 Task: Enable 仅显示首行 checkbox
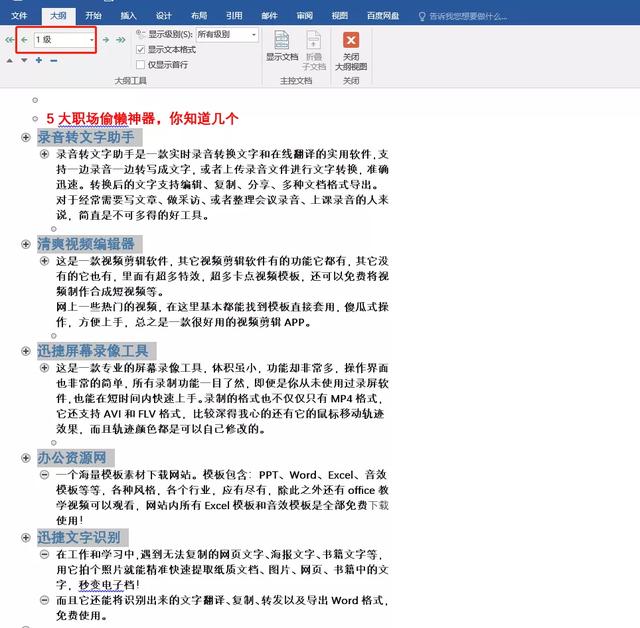pos(140,64)
